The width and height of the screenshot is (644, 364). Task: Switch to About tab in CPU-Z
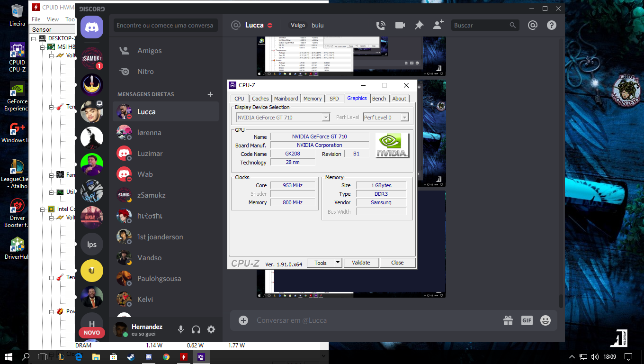[x=399, y=99]
